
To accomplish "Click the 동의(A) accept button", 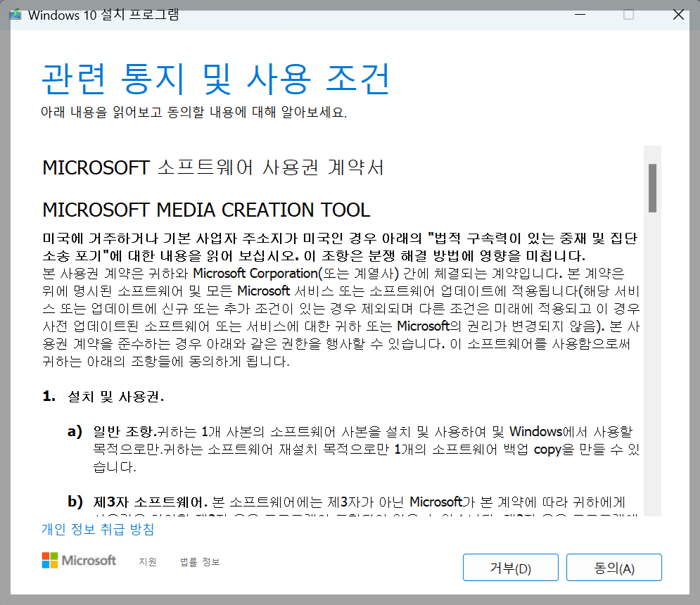I will point(614,568).
